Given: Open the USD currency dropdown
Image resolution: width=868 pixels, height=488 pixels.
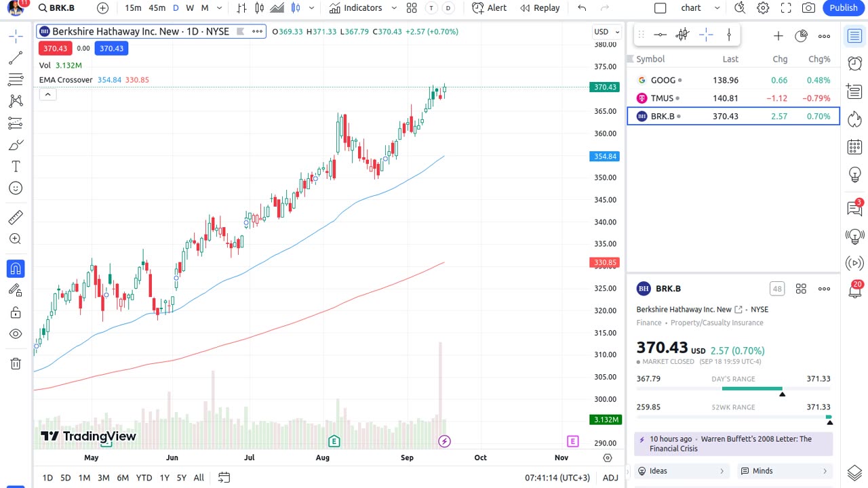Looking at the screenshot, I should pyautogui.click(x=607, y=32).
